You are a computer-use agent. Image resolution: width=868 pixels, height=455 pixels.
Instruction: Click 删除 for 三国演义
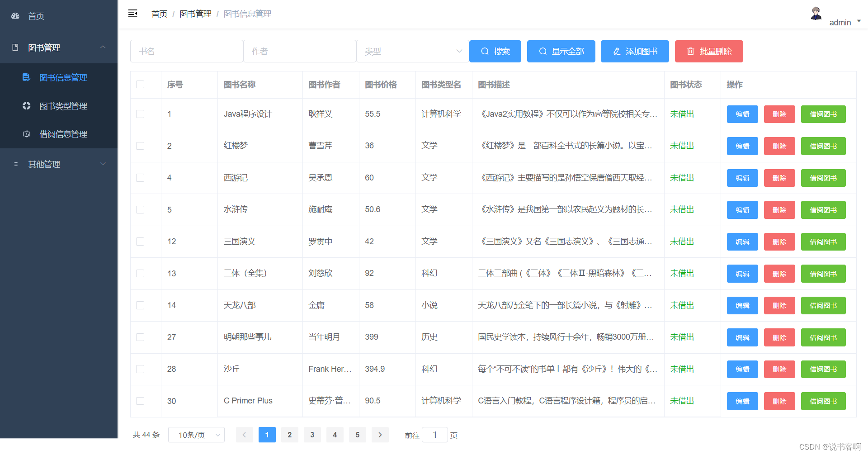(x=779, y=242)
